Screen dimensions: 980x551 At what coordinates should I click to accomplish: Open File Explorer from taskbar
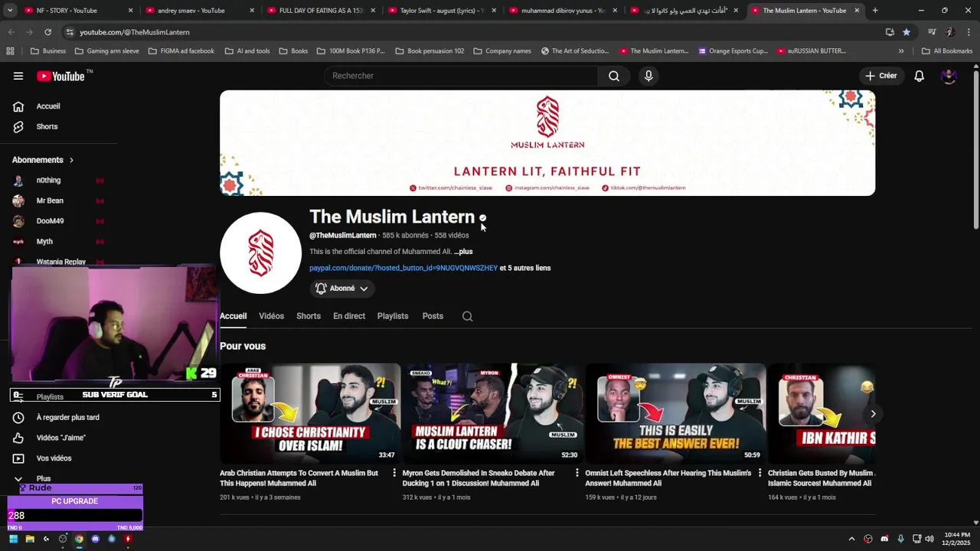tap(30, 539)
